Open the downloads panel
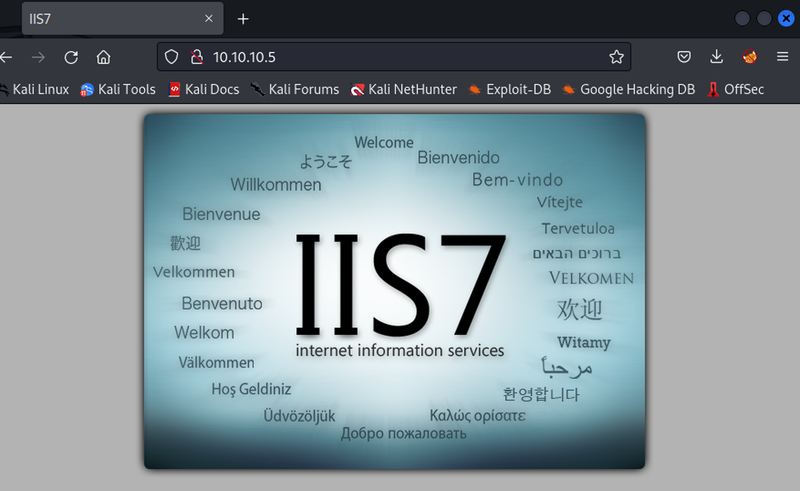 (717, 57)
